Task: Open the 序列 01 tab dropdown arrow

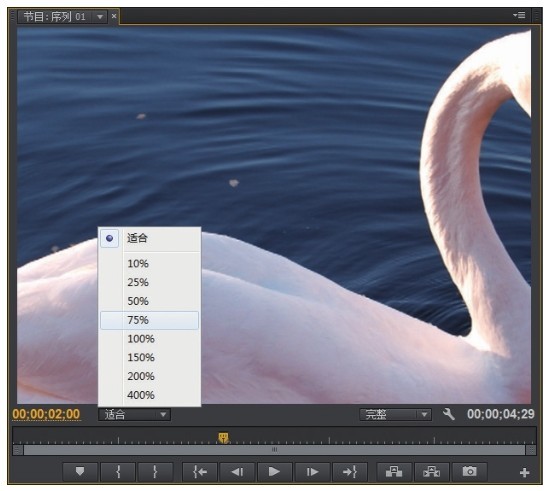Action: [100, 16]
